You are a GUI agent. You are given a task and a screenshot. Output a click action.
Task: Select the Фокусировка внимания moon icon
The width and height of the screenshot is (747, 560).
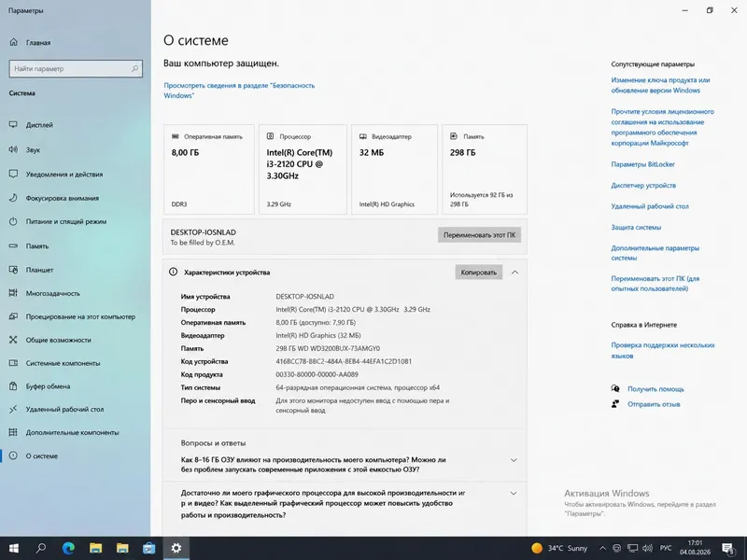coord(13,198)
